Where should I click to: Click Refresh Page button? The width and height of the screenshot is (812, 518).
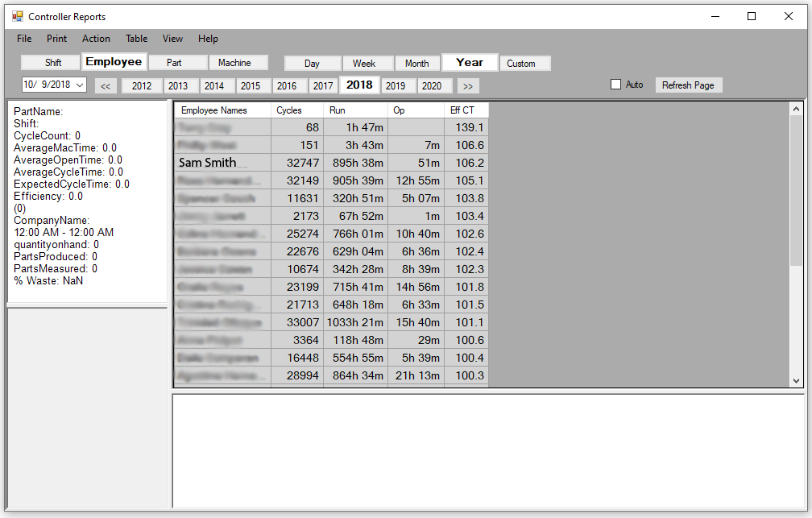coord(688,85)
